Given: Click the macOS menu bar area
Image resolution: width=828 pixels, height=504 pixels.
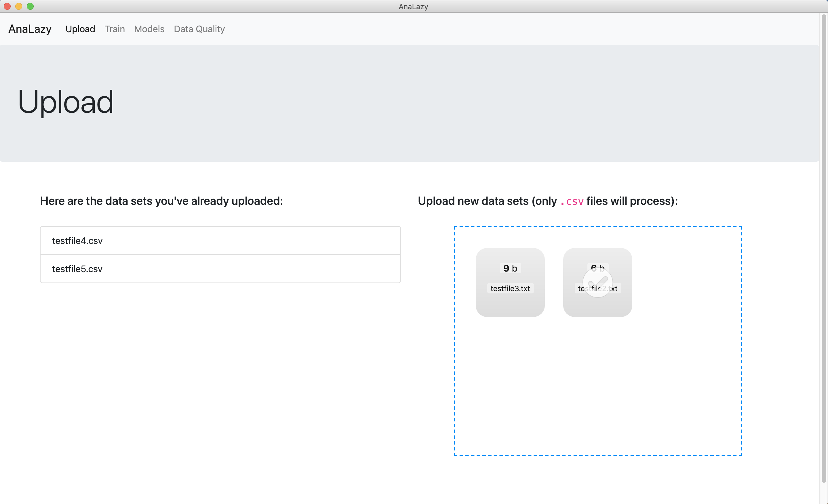Looking at the screenshot, I should [x=414, y=7].
